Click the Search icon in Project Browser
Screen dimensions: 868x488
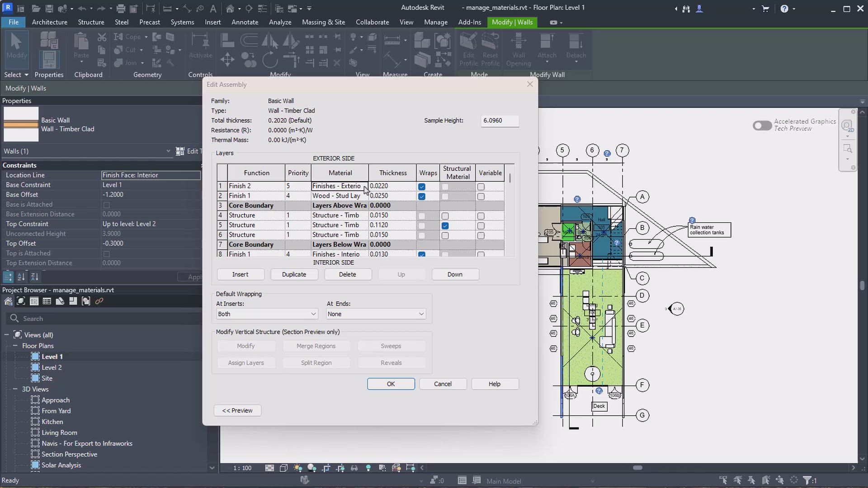click(14, 319)
